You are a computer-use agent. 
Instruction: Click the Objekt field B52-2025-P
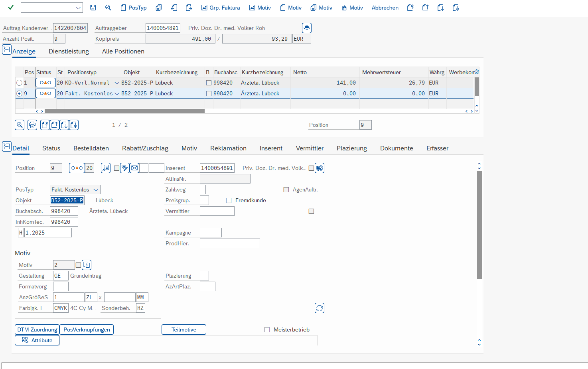click(x=67, y=200)
